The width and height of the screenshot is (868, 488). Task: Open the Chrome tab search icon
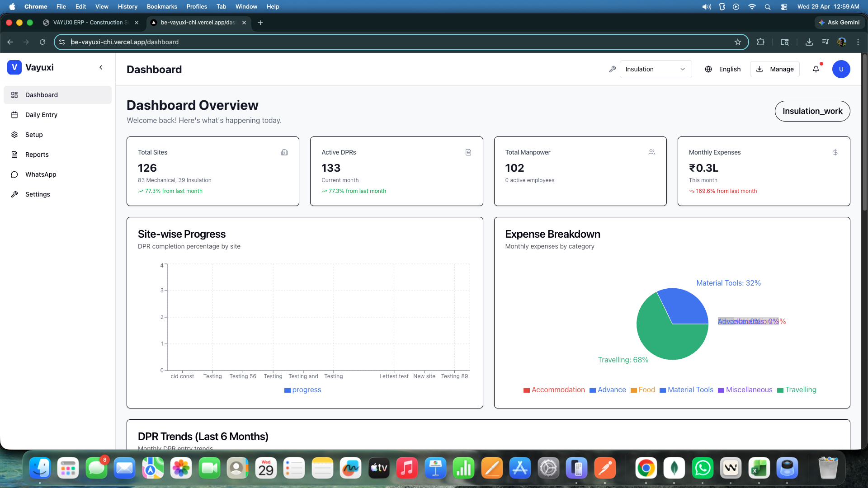point(785,42)
